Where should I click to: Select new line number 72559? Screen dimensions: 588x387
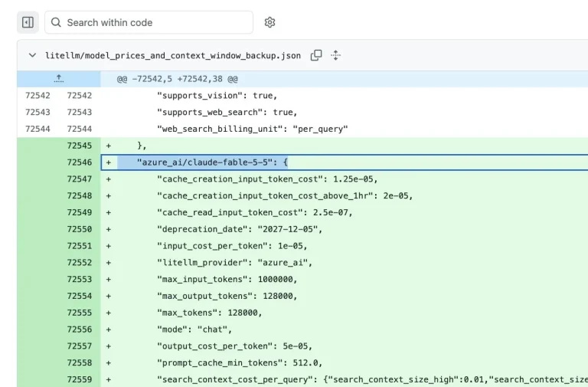pyautogui.click(x=80, y=379)
